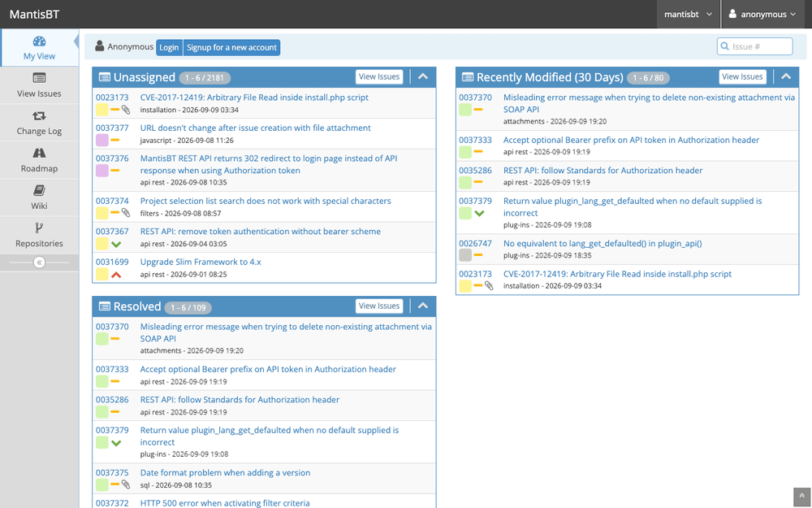The height and width of the screenshot is (508, 812).
Task: Open issue ID 0035286 in Recently Modified
Action: tap(475, 171)
